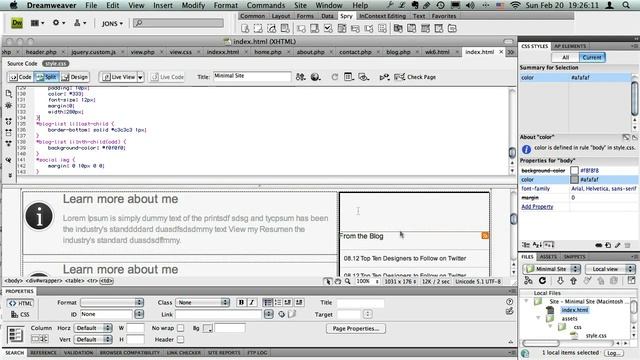The image size is (640, 360).
Task: Attach Style Sheet chain icon
Action: (599, 245)
